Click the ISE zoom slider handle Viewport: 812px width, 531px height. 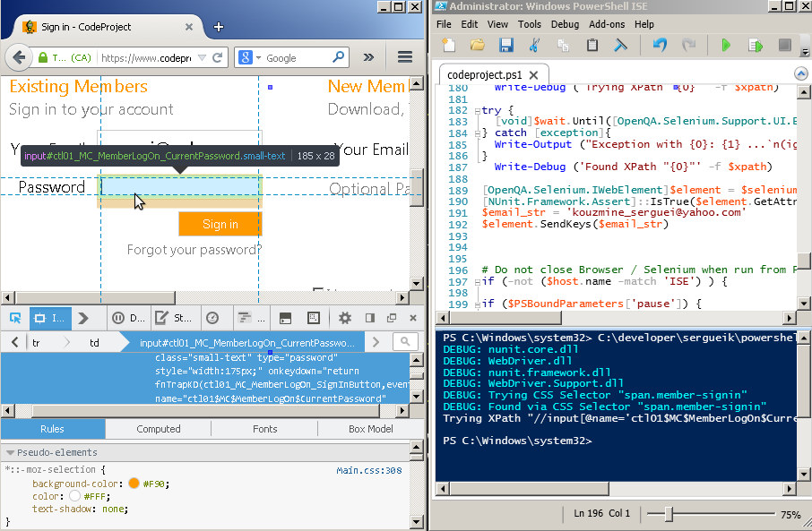(669, 514)
